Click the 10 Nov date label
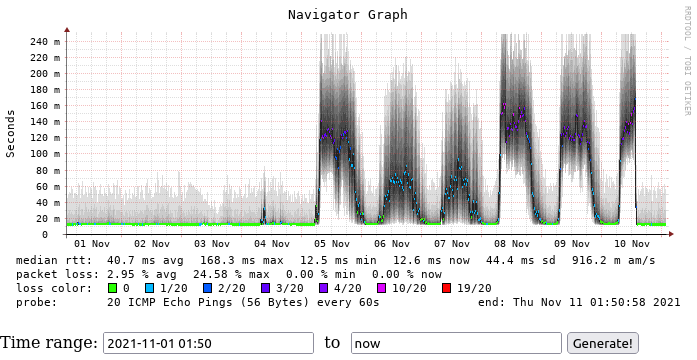697x360 pixels. click(x=632, y=244)
